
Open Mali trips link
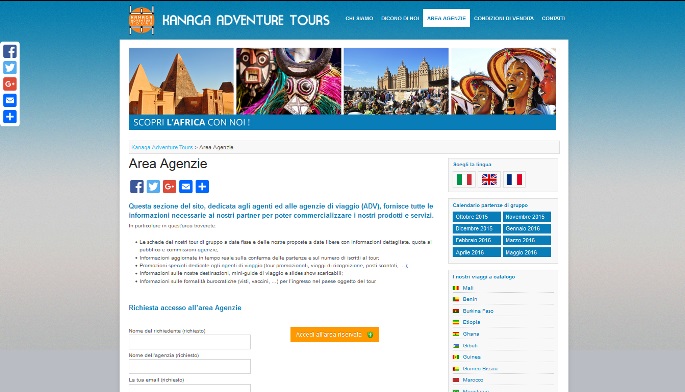coord(468,288)
